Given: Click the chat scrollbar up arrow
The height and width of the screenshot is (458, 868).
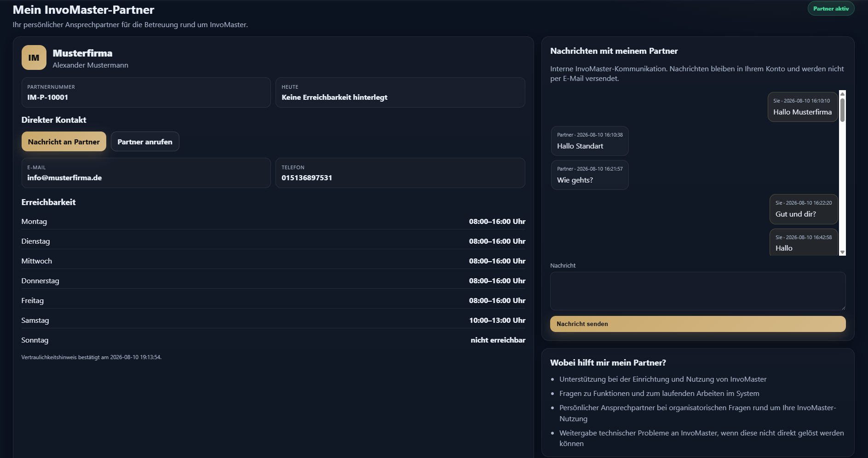Looking at the screenshot, I should (x=843, y=94).
